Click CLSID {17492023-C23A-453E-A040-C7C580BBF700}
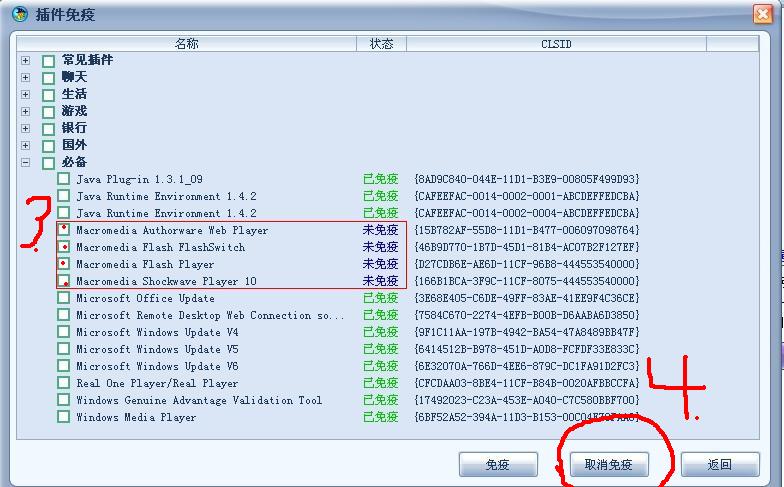This screenshot has width=784, height=487. pyautogui.click(x=527, y=400)
